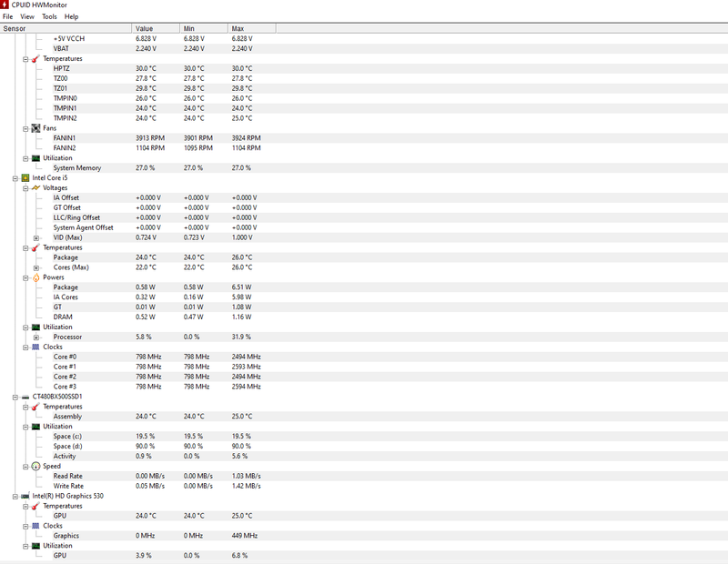The height and width of the screenshot is (564, 728).
Task: Click the Utilization icon above System Memory
Action: pyautogui.click(x=35, y=158)
